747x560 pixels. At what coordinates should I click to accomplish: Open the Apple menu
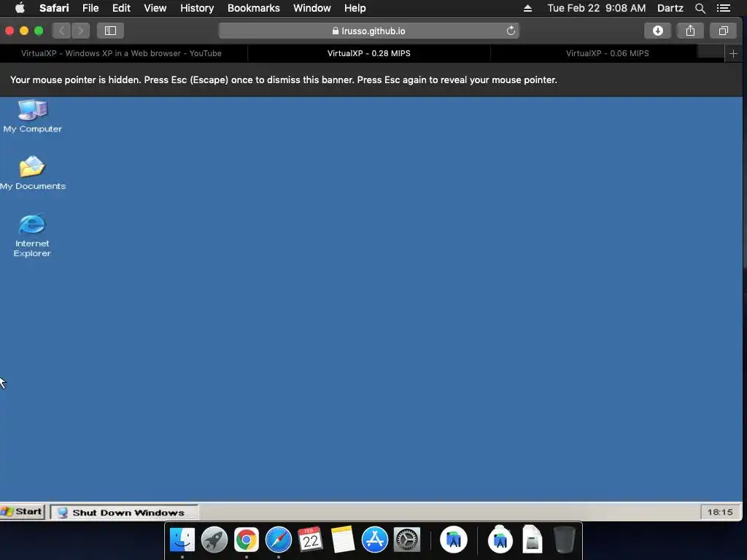click(x=20, y=8)
